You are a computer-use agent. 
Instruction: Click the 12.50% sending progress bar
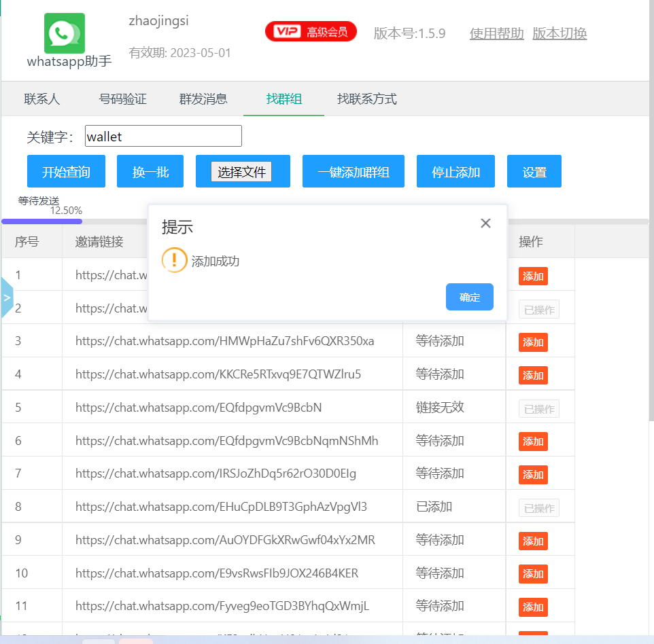pos(42,221)
